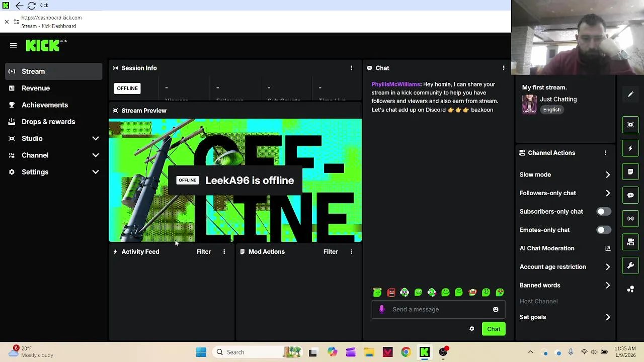Open the hamburger navigation menu
The width and height of the screenshot is (644, 362).
pos(14,46)
